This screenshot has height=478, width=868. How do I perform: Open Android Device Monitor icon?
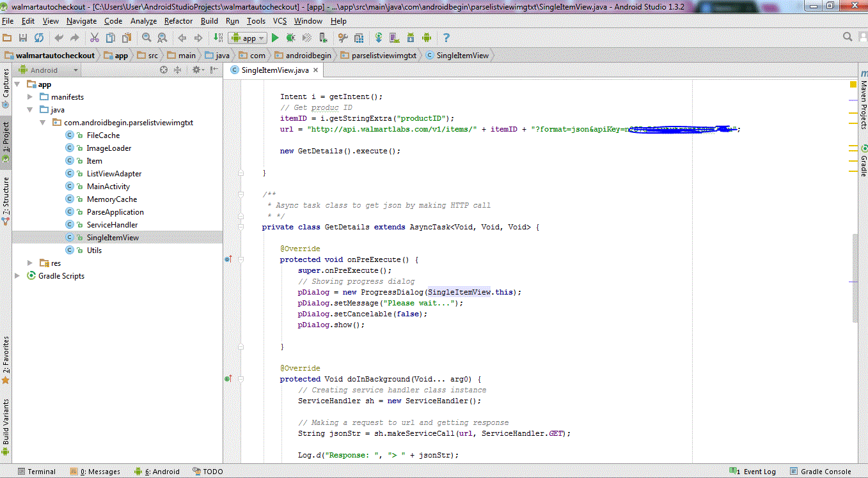tap(427, 38)
